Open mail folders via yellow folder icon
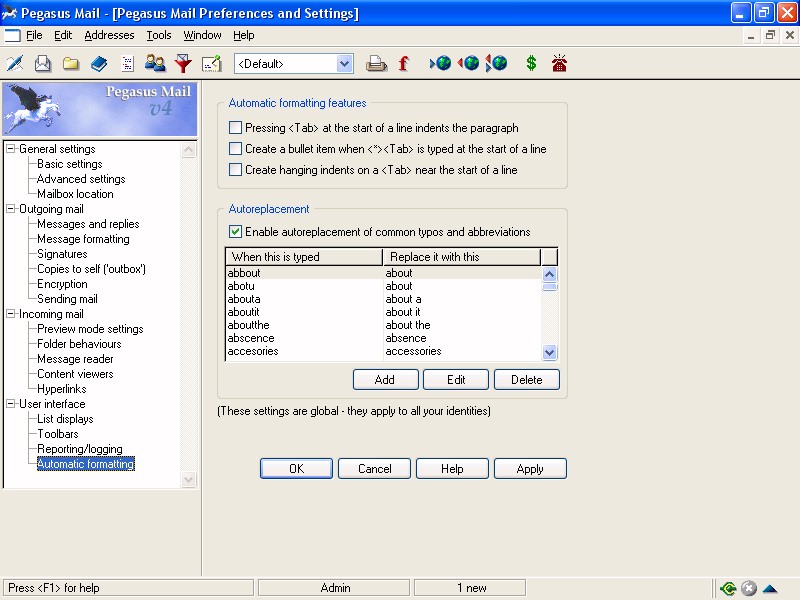Viewport: 800px width, 600px height. click(x=71, y=63)
